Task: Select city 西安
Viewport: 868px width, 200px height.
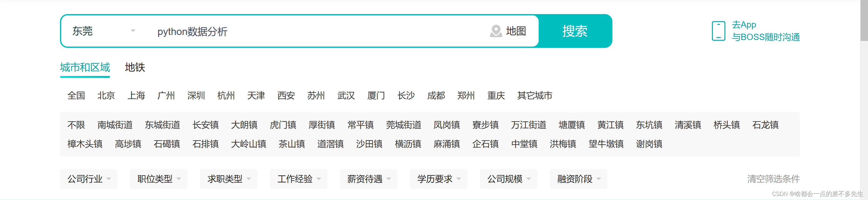Action: click(x=286, y=95)
